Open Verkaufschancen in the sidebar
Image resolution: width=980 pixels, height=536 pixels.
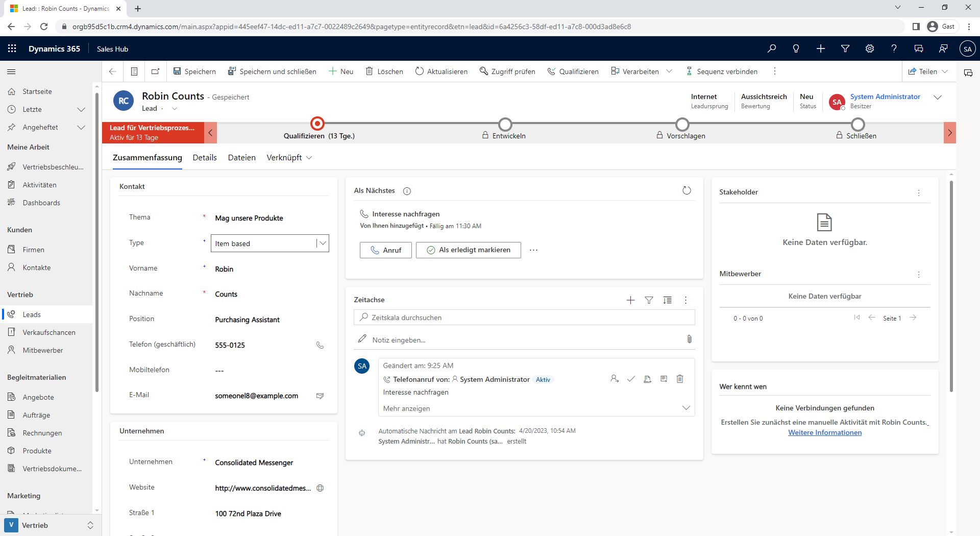49,332
